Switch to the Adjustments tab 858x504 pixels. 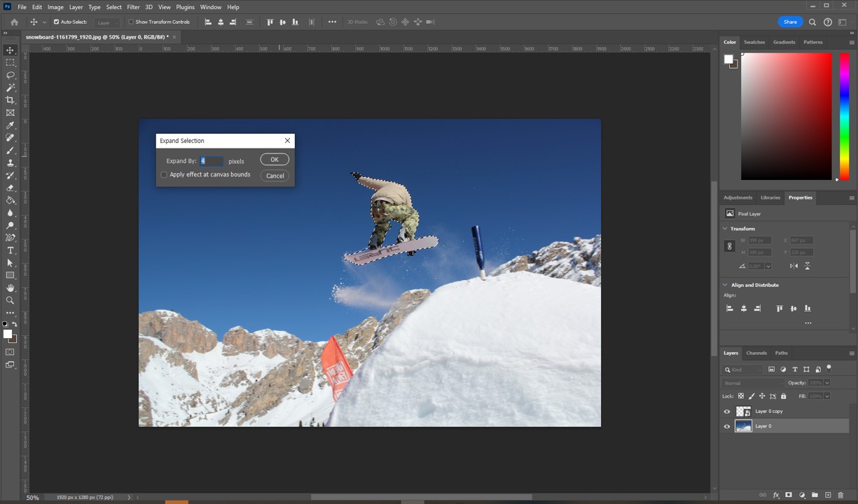738,197
